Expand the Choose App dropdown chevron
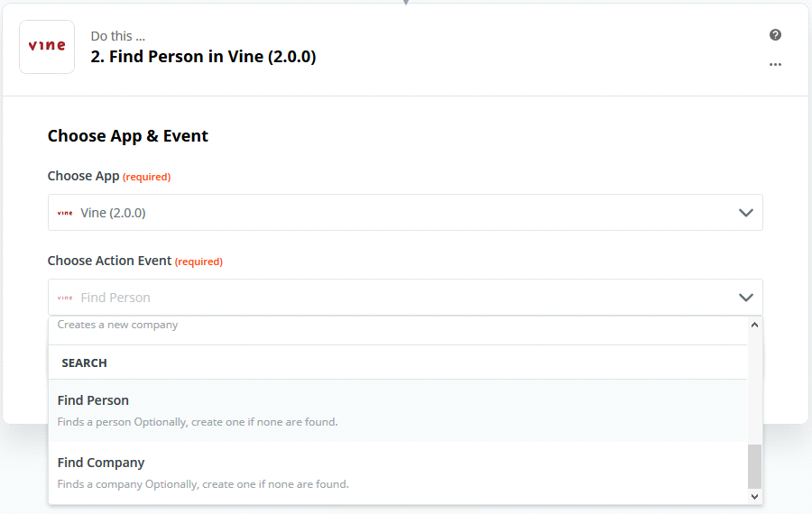Image resolution: width=812 pixels, height=514 pixels. [x=745, y=213]
